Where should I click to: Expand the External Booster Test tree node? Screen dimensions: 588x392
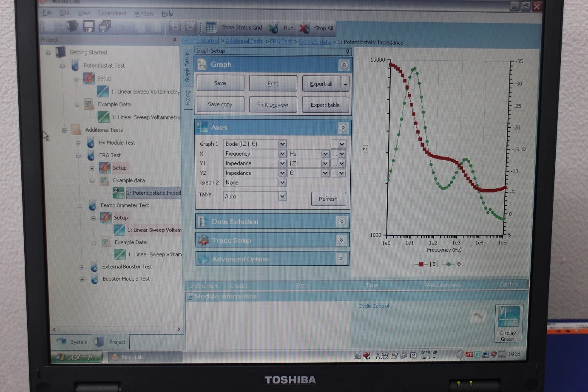coord(82,267)
